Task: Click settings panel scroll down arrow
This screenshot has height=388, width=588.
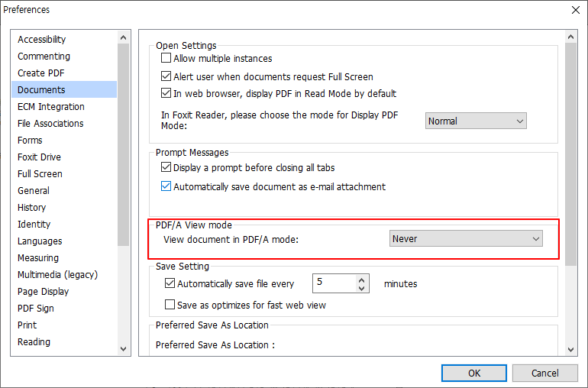Action: tap(570, 349)
